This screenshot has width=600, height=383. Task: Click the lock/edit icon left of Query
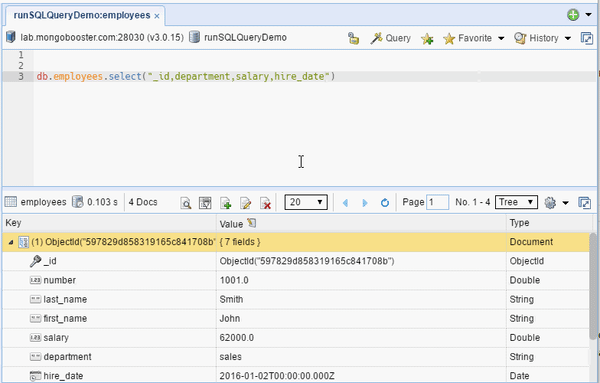[353, 38]
